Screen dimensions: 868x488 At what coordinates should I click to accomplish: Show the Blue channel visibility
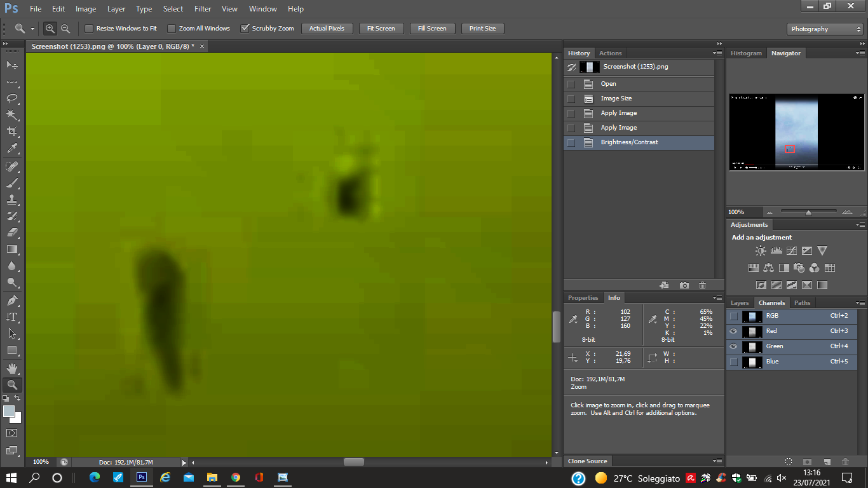(734, 362)
